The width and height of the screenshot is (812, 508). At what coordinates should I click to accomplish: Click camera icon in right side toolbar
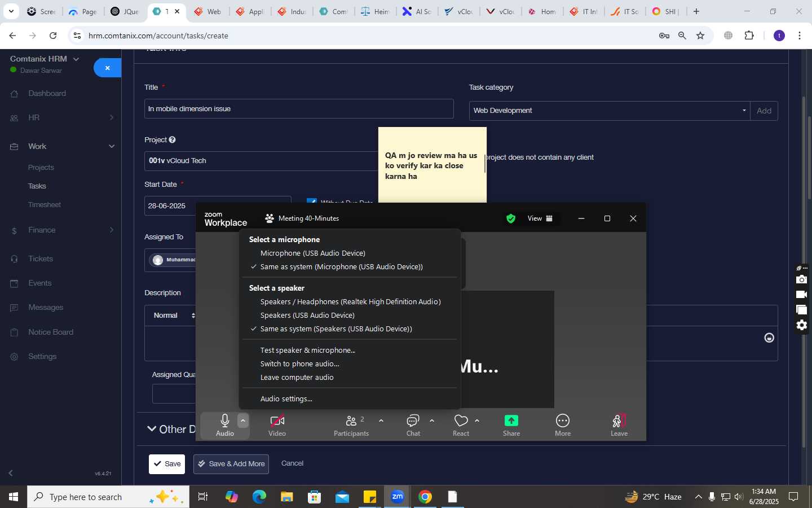[802, 279]
